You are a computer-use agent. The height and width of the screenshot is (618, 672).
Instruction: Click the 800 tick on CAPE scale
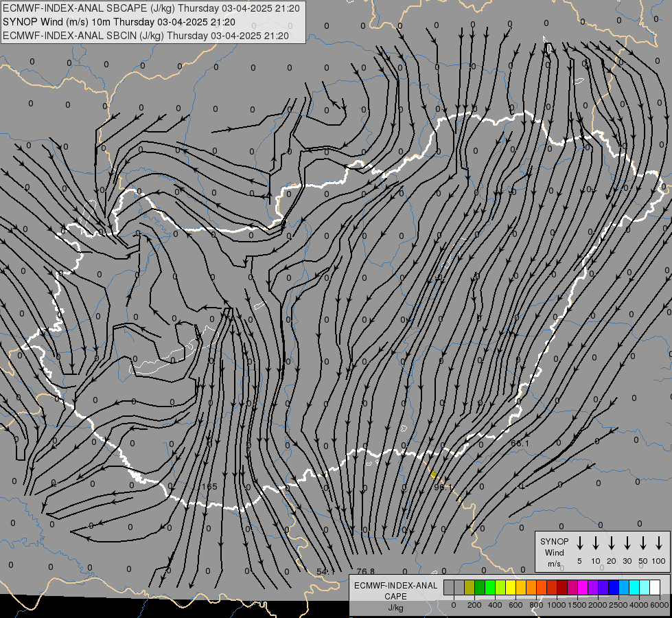pos(536,605)
